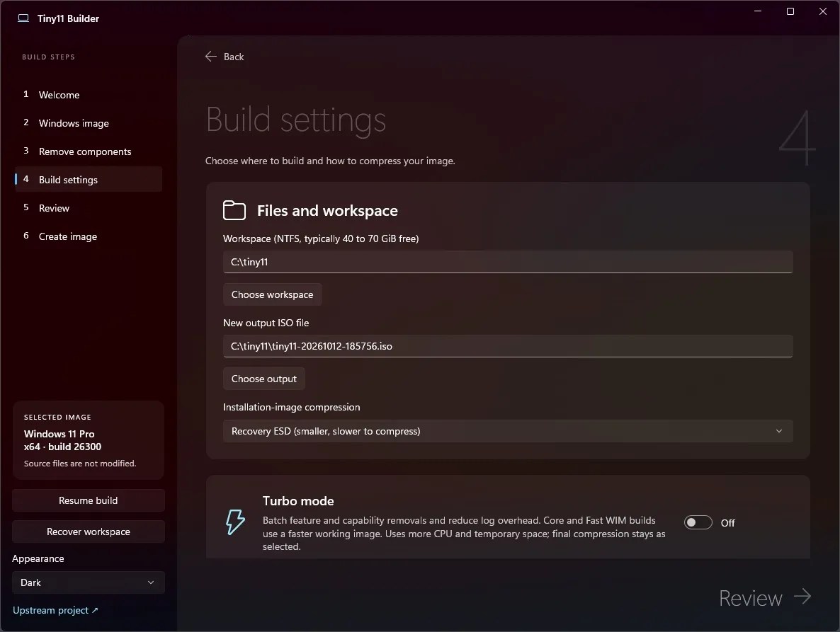
Task: Click the external link arrow after Upstream project
Action: (x=95, y=610)
